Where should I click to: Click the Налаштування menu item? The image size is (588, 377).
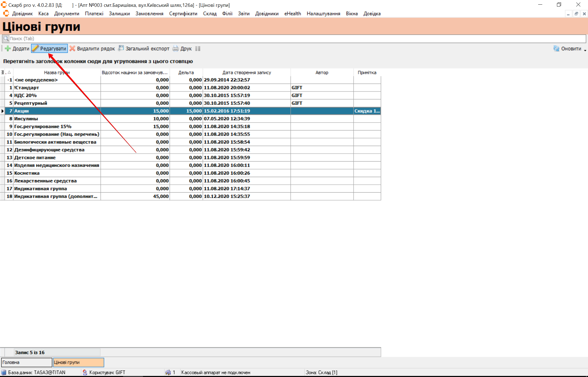coord(323,14)
